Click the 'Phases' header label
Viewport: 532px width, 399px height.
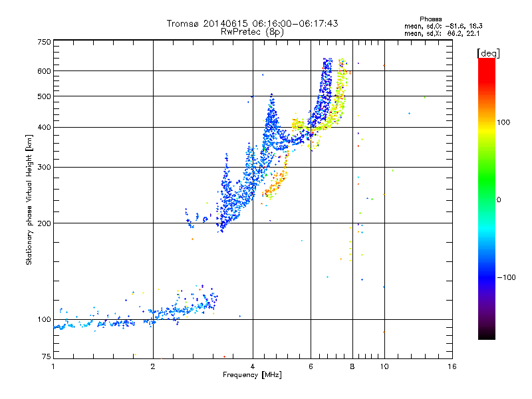pyautogui.click(x=430, y=19)
